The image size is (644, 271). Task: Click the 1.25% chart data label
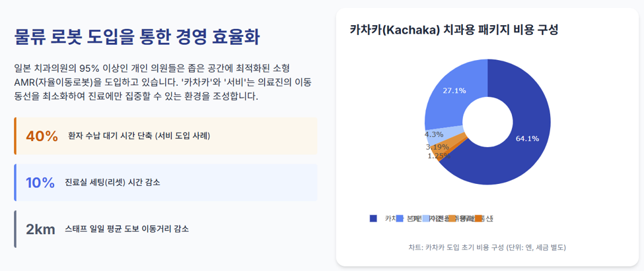pyautogui.click(x=439, y=156)
